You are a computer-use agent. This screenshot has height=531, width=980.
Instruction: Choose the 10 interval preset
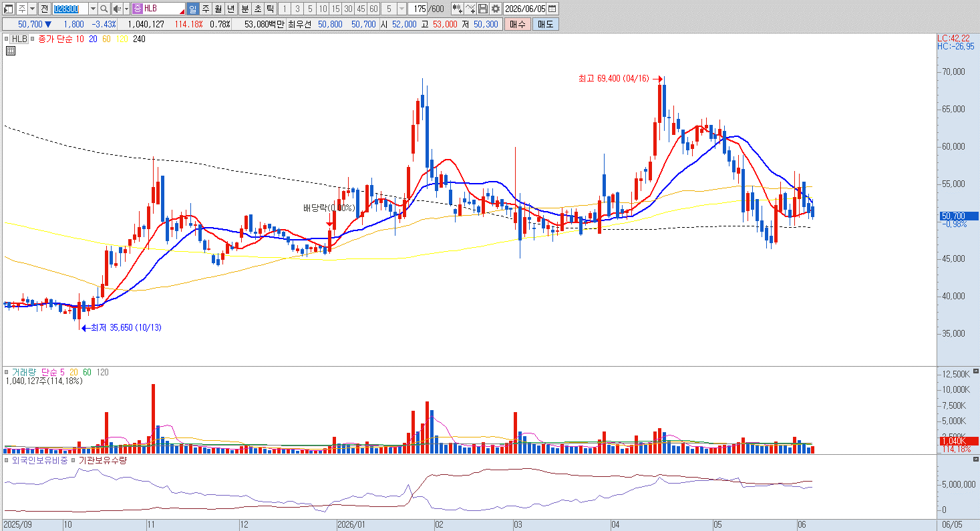(323, 9)
